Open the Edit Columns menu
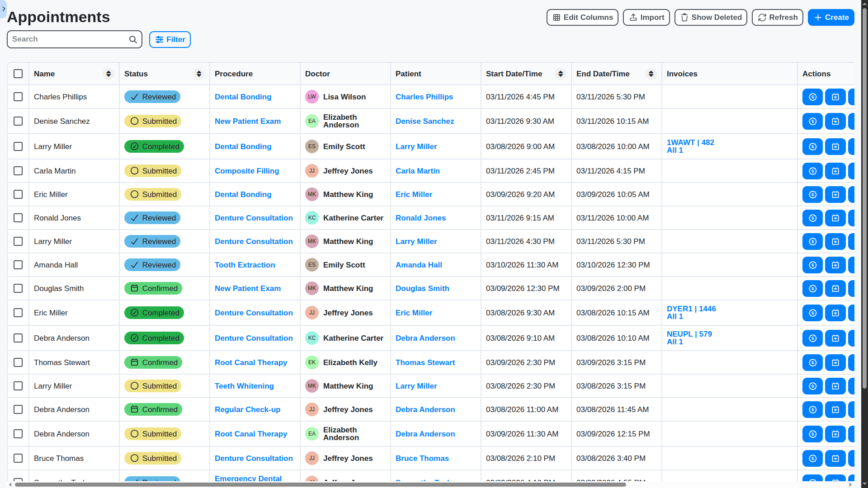This screenshot has height=488, width=868. pos(582,18)
